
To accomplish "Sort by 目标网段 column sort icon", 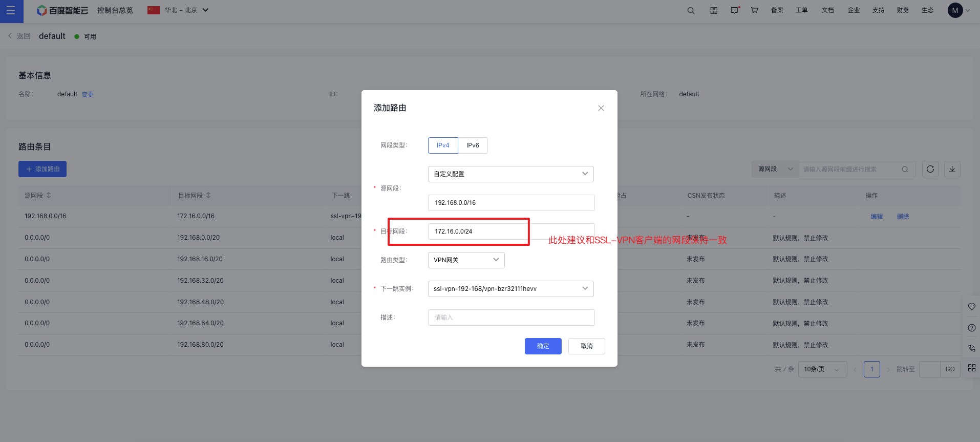I will pyautogui.click(x=208, y=196).
